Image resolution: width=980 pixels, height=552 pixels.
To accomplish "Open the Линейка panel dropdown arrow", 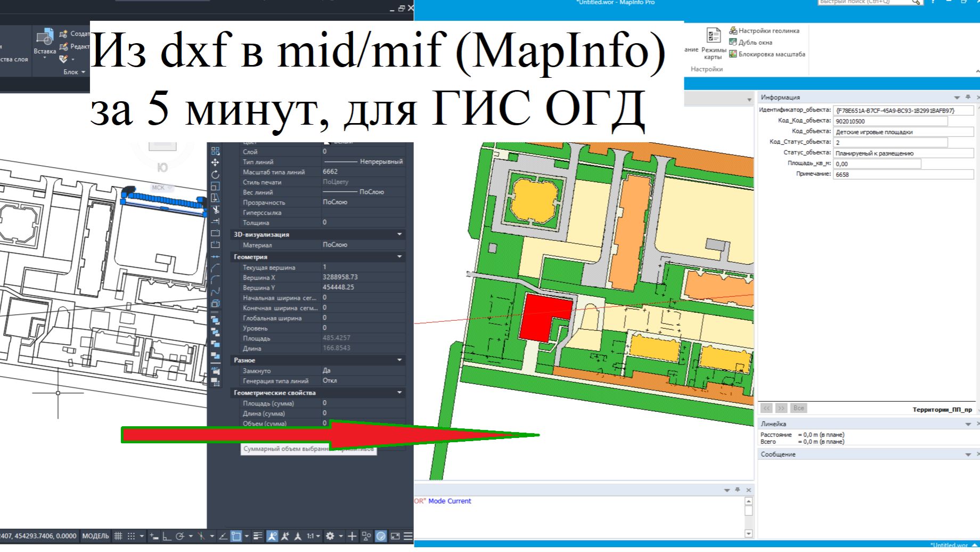I will pos(968,424).
